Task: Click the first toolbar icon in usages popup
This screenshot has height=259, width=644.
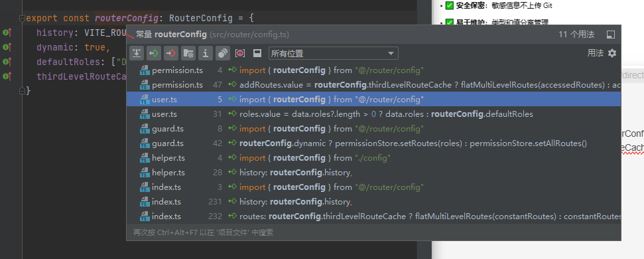Action: click(x=137, y=53)
